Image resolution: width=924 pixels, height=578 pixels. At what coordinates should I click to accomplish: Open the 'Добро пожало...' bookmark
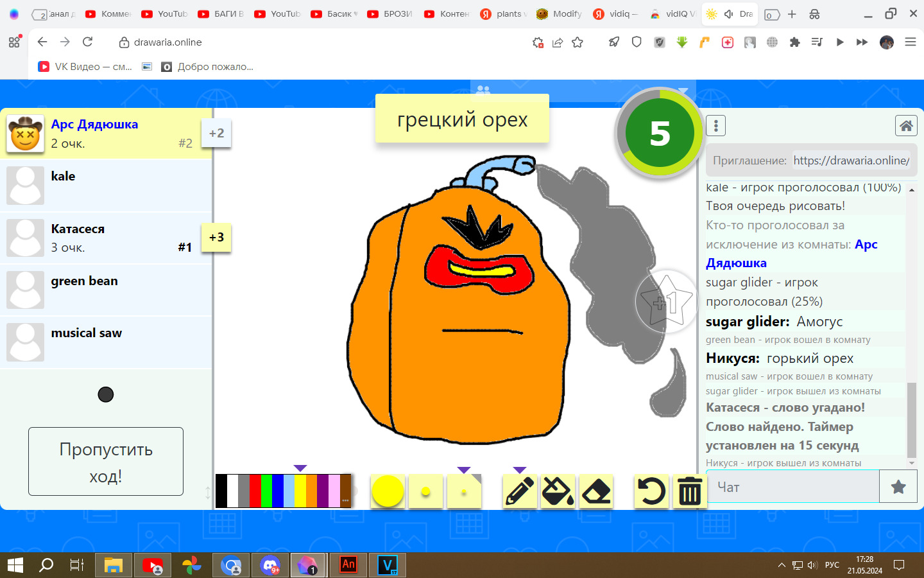pos(207,66)
